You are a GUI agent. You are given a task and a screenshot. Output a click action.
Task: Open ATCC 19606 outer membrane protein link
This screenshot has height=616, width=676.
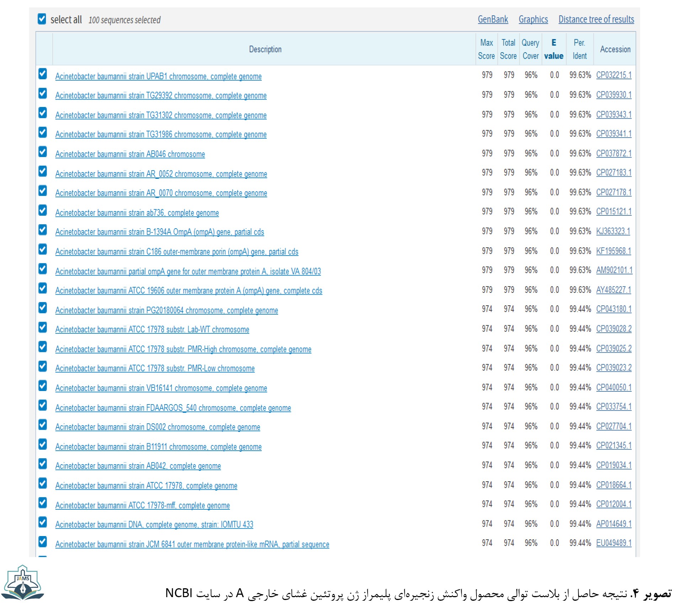189,291
